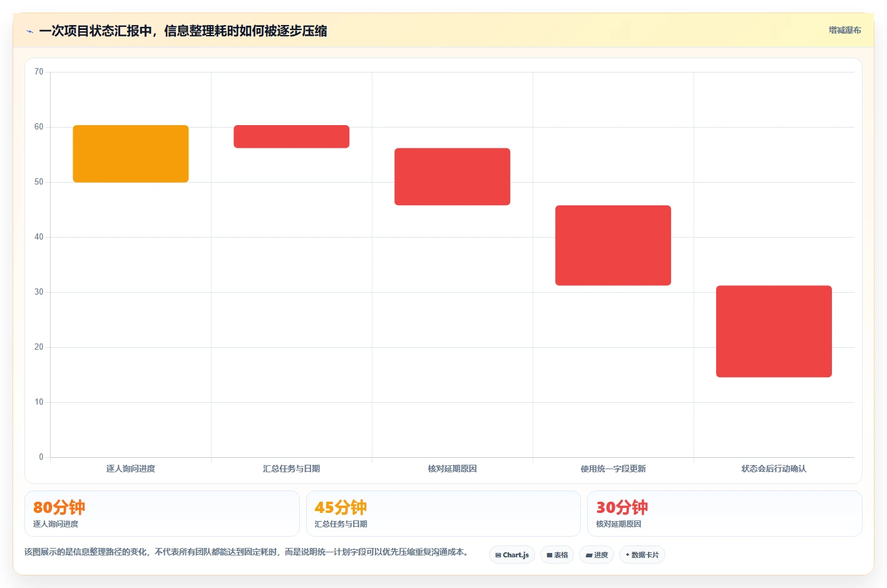887x588 pixels.
Task: Click the y-axis value 20
Action: [39, 347]
